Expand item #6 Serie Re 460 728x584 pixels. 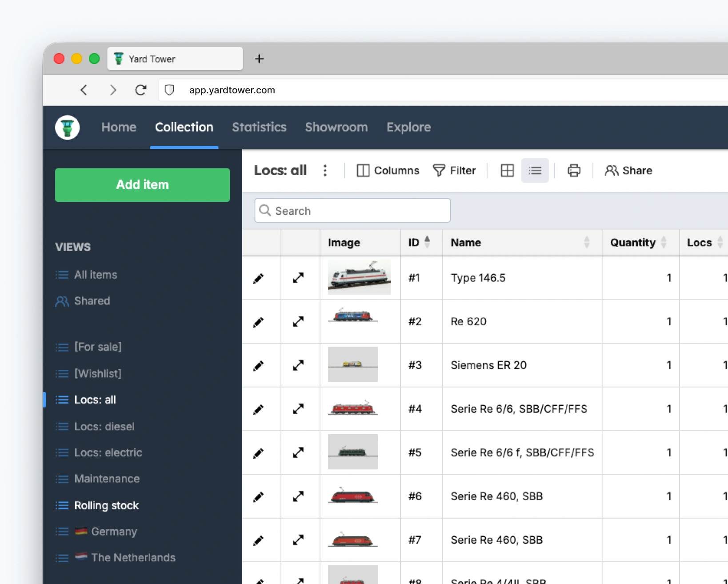coord(298,496)
